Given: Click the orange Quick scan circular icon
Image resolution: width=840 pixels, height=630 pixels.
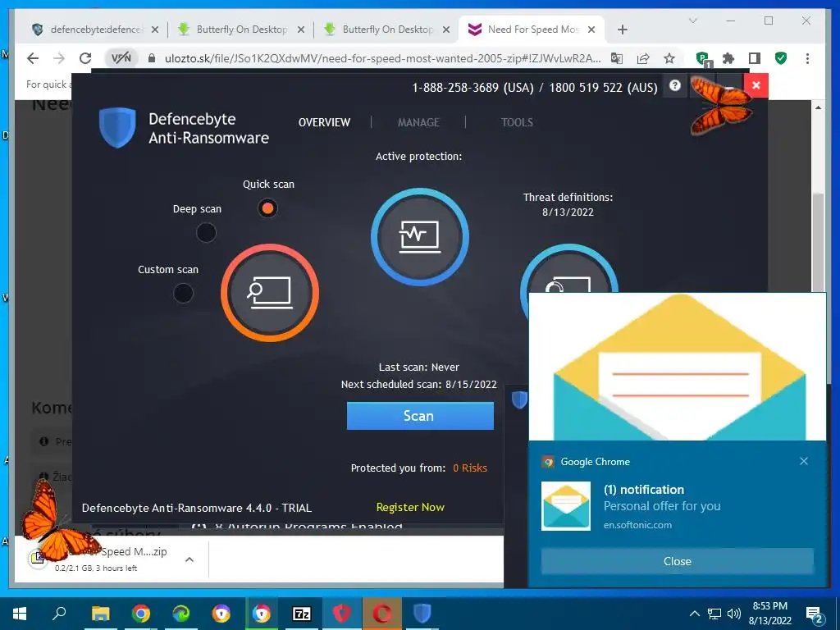Looking at the screenshot, I should point(269,293).
